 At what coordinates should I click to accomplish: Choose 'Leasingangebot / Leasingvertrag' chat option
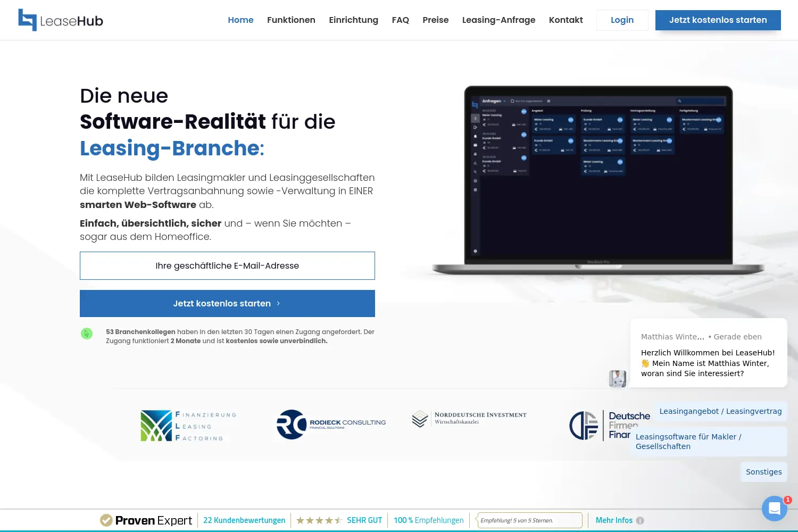coord(720,411)
